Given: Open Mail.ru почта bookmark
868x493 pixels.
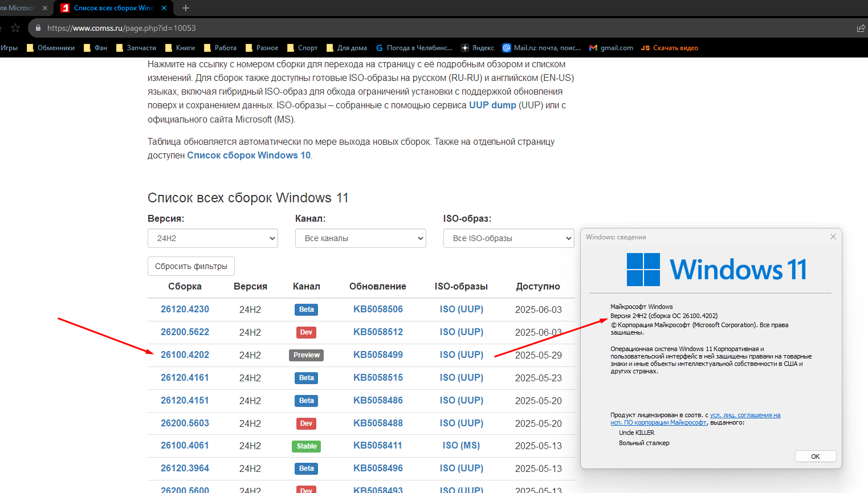Looking at the screenshot, I should [x=541, y=48].
